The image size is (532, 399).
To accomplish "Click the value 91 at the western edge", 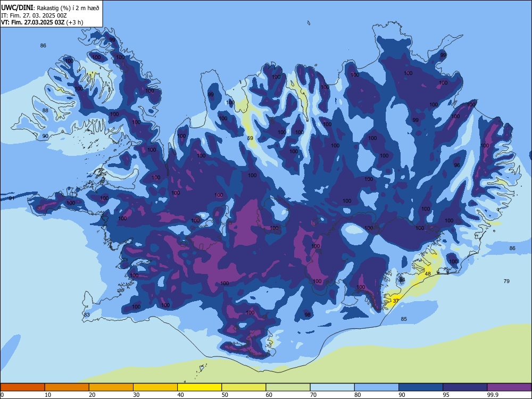I will (12, 198).
